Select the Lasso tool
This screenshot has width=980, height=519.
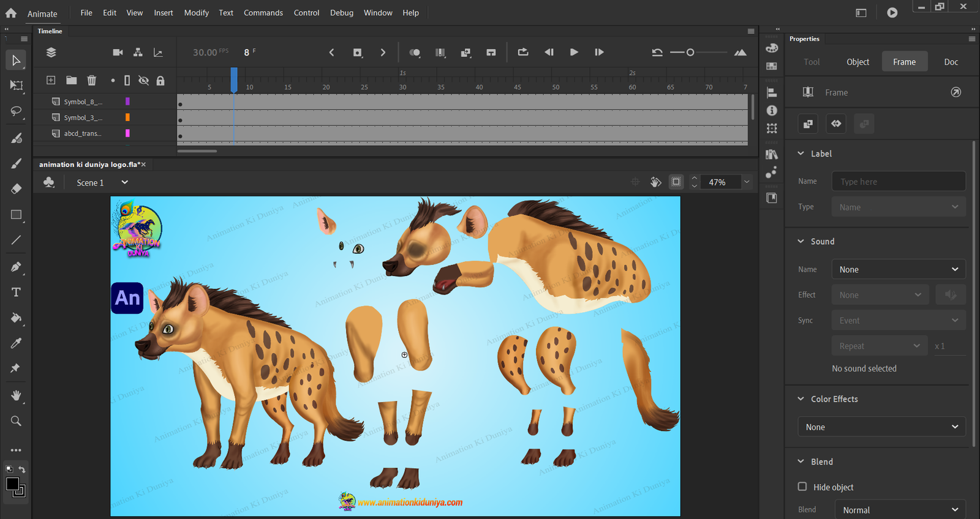point(17,111)
